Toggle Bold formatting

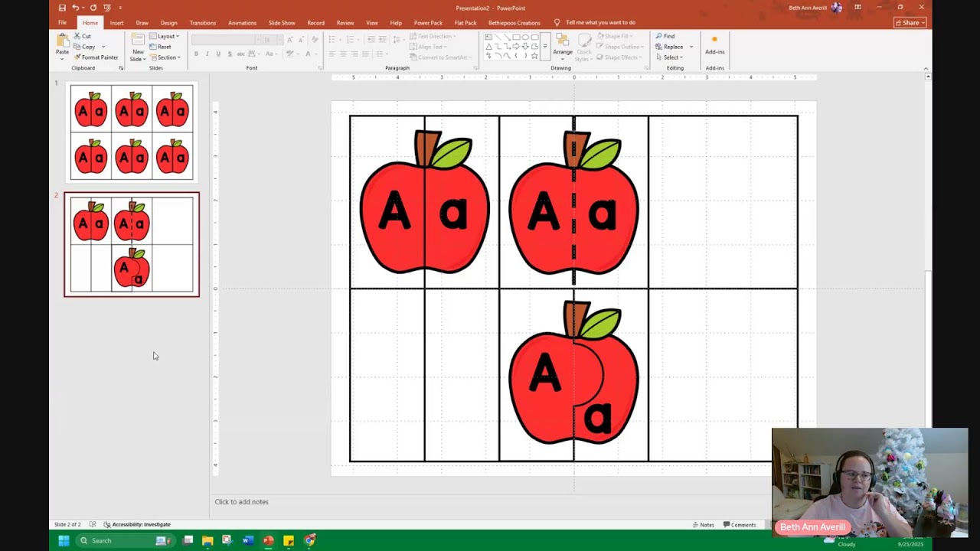point(196,54)
